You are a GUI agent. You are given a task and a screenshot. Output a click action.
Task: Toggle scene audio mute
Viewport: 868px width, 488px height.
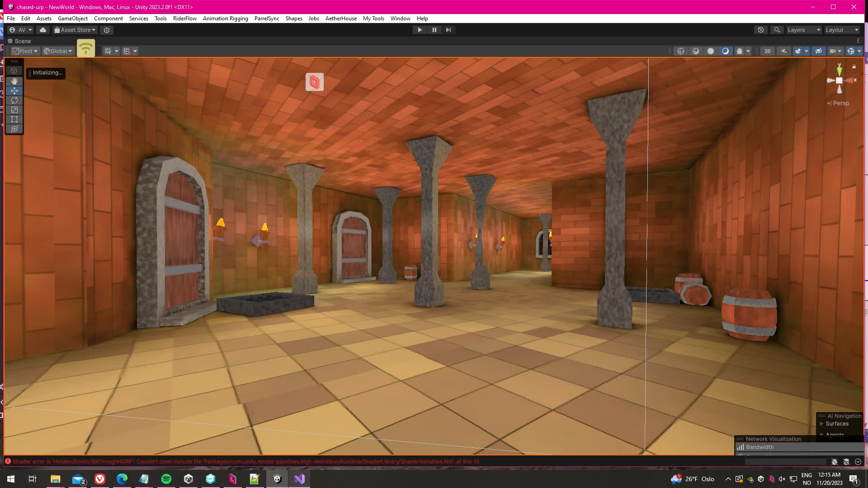point(784,51)
